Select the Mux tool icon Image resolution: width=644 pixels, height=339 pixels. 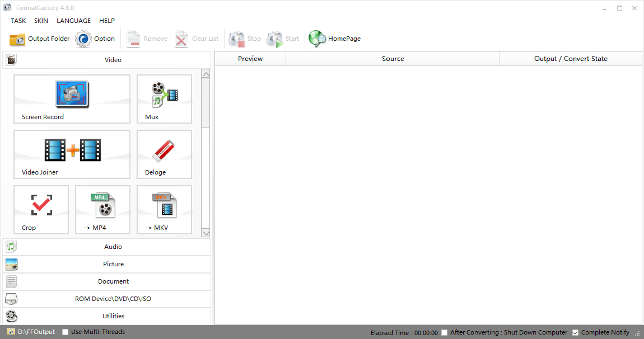click(x=164, y=99)
